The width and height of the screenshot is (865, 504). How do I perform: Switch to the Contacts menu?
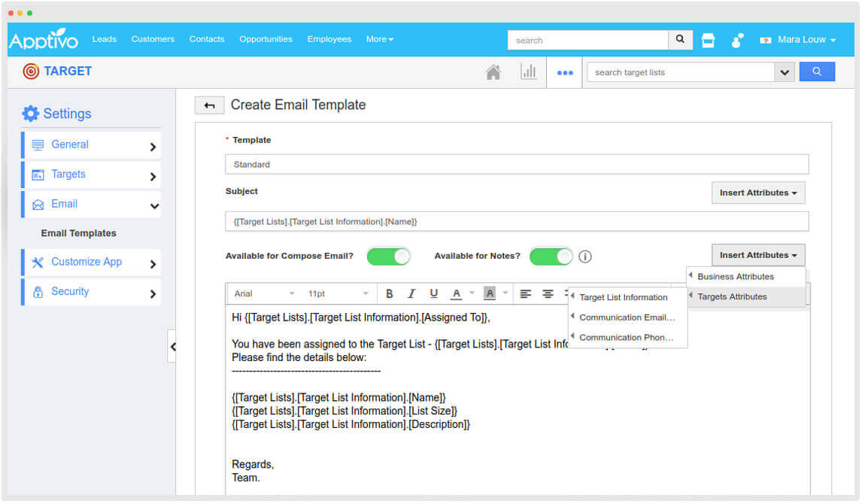point(206,39)
